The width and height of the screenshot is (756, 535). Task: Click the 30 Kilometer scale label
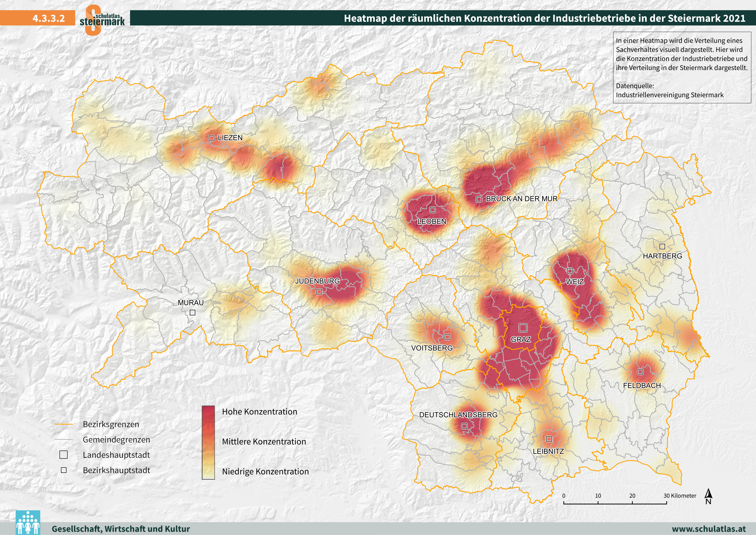click(680, 496)
